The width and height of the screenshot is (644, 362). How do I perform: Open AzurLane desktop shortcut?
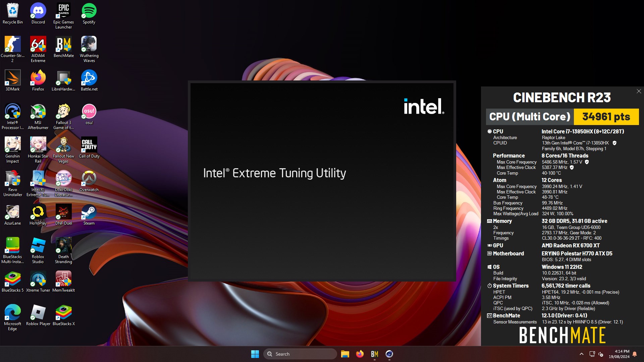13,215
